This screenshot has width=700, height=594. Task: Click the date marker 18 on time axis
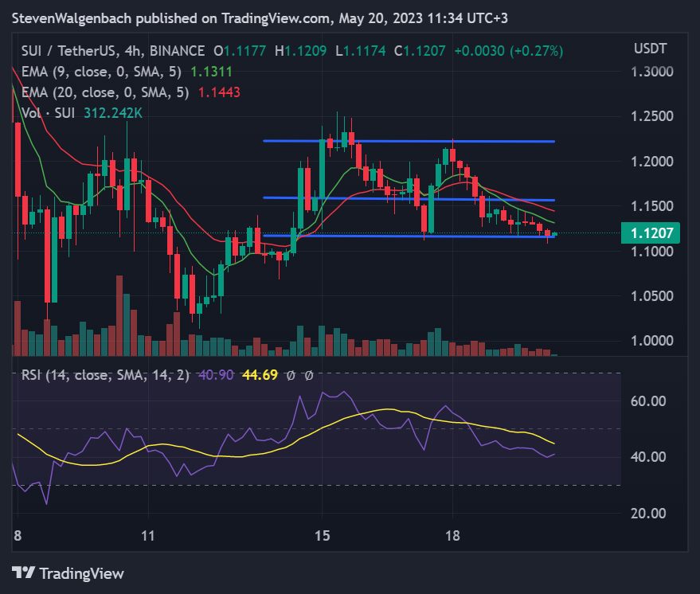452,535
